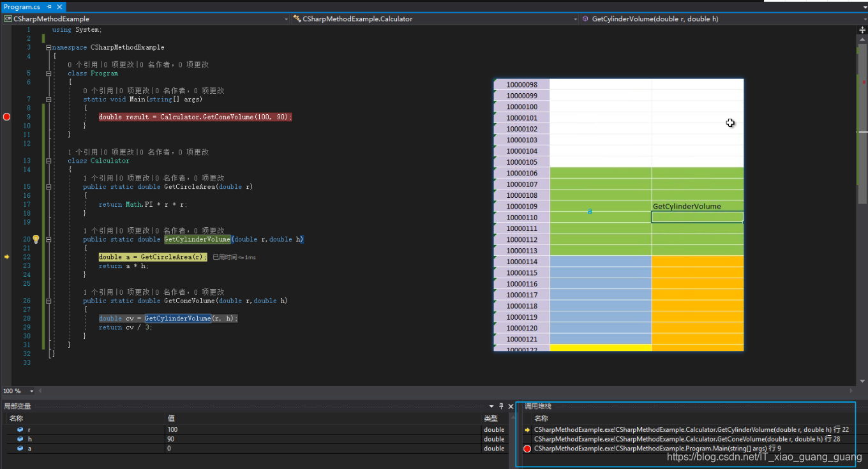Select the Program.Main call stack frame
The image size is (868, 469).
coord(657,449)
